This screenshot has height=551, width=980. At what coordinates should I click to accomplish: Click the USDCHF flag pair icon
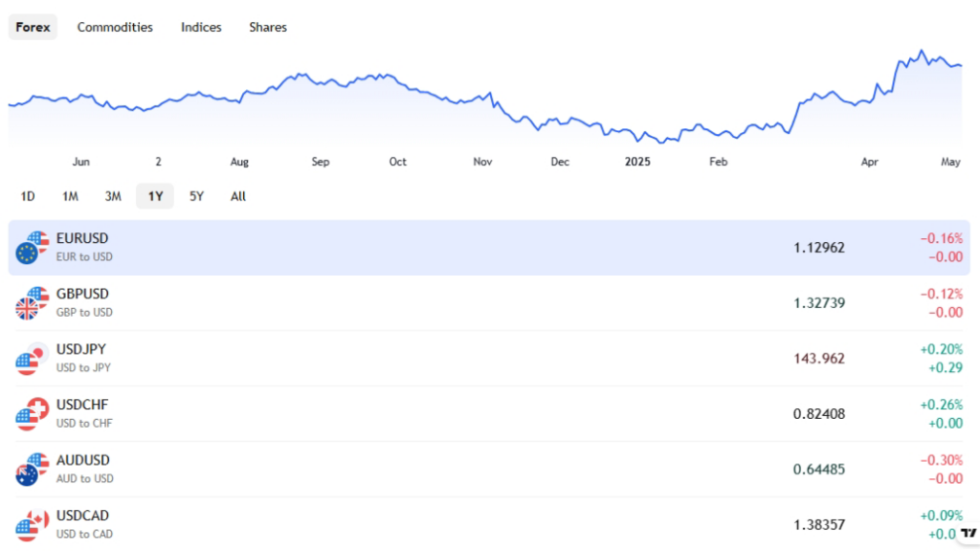point(32,413)
